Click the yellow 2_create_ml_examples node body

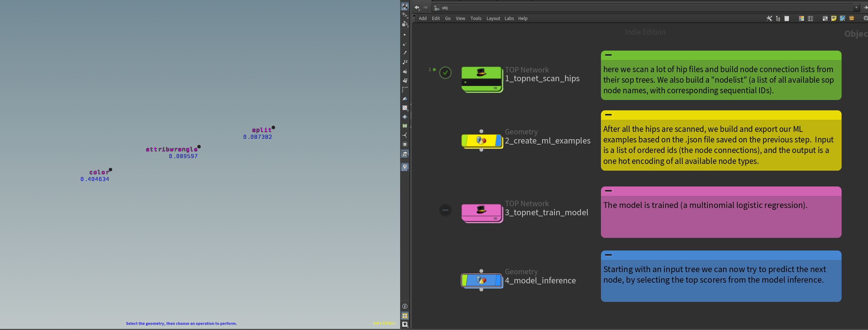click(x=481, y=141)
